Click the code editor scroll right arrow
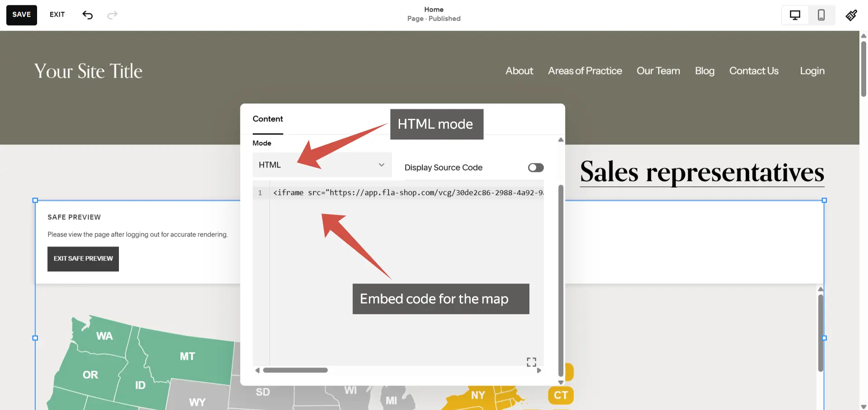 click(539, 370)
